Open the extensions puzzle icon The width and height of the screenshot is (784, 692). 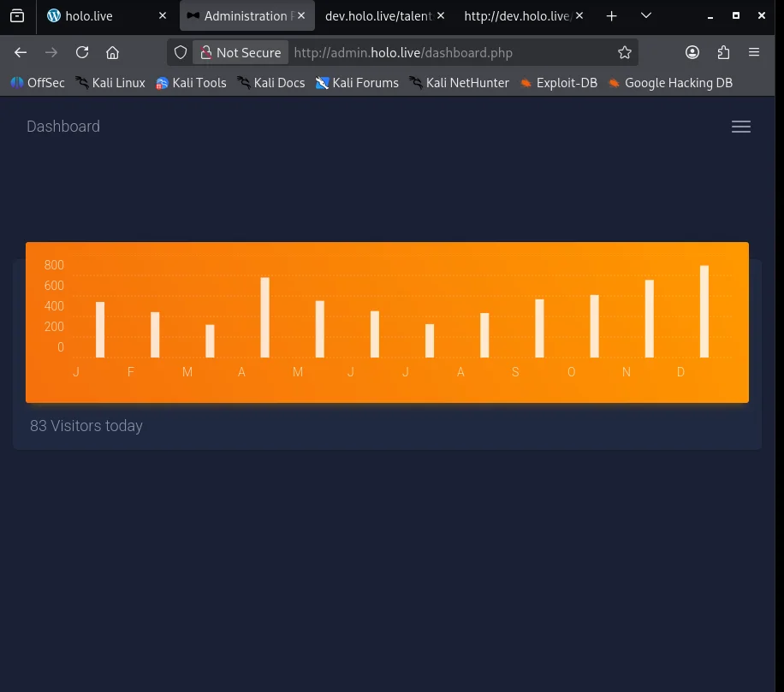(x=723, y=52)
